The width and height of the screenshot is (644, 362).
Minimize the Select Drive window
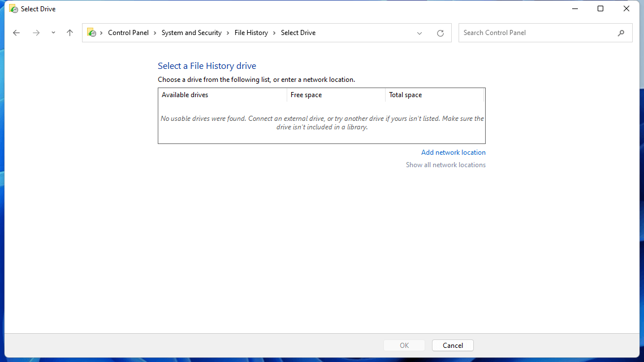[575, 8]
